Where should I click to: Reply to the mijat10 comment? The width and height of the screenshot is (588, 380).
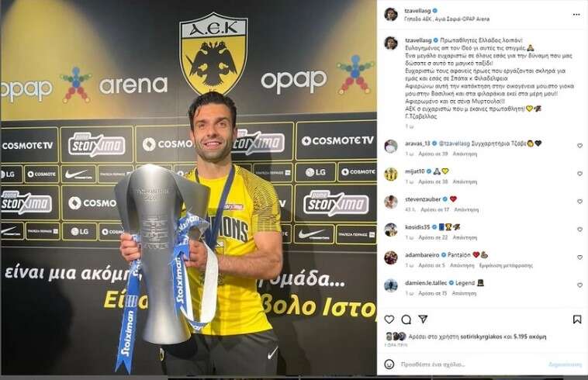[x=465, y=181]
